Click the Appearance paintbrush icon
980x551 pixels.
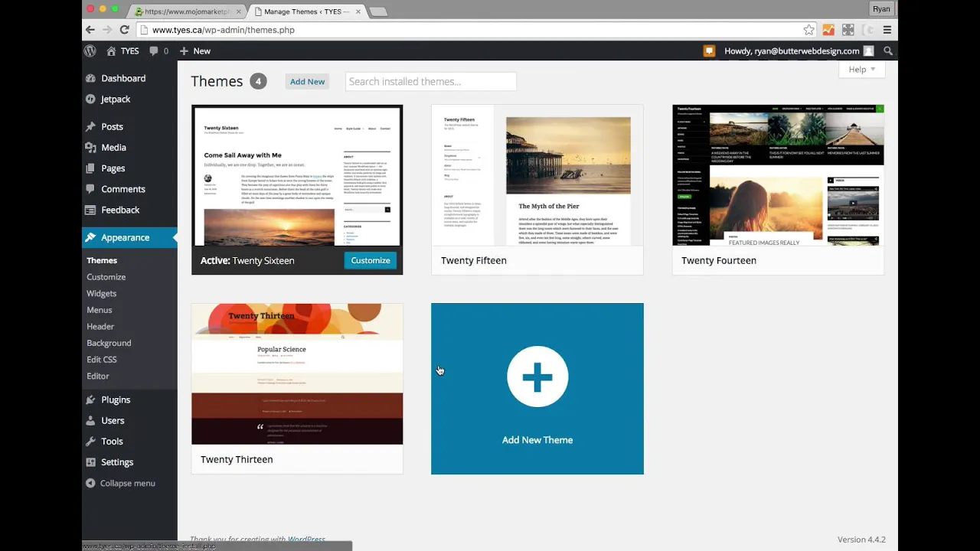tap(91, 237)
